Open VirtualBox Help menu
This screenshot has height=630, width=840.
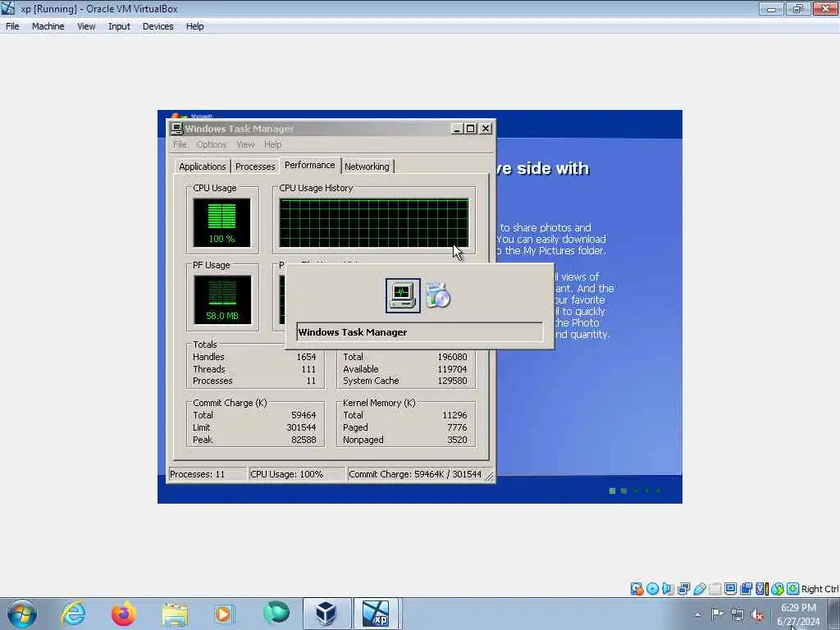click(x=195, y=26)
